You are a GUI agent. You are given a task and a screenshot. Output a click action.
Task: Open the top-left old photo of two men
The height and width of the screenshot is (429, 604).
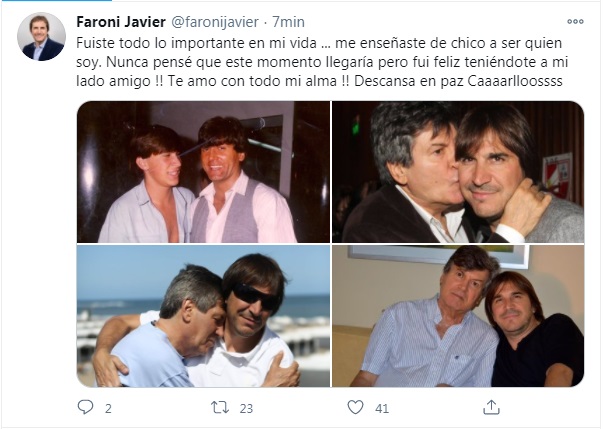(203, 172)
